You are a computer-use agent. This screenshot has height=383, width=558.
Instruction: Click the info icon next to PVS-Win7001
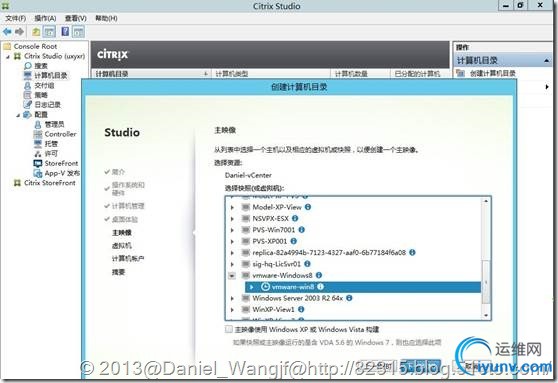pos(301,230)
